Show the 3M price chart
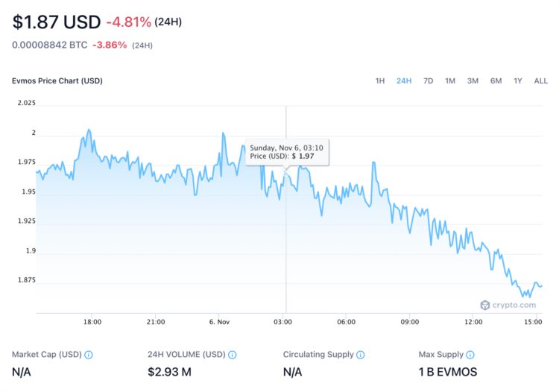Screen dimensions: 559x392 pos(473,80)
